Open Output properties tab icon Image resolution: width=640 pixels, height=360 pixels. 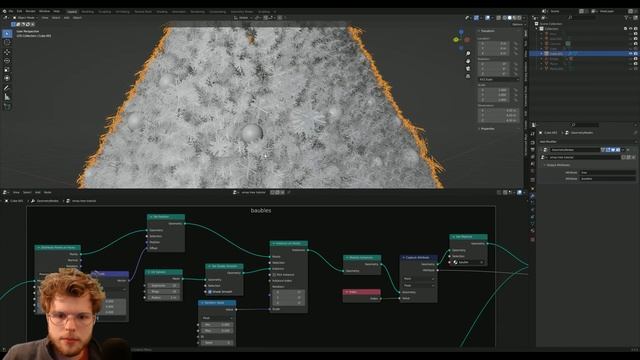coord(532,149)
